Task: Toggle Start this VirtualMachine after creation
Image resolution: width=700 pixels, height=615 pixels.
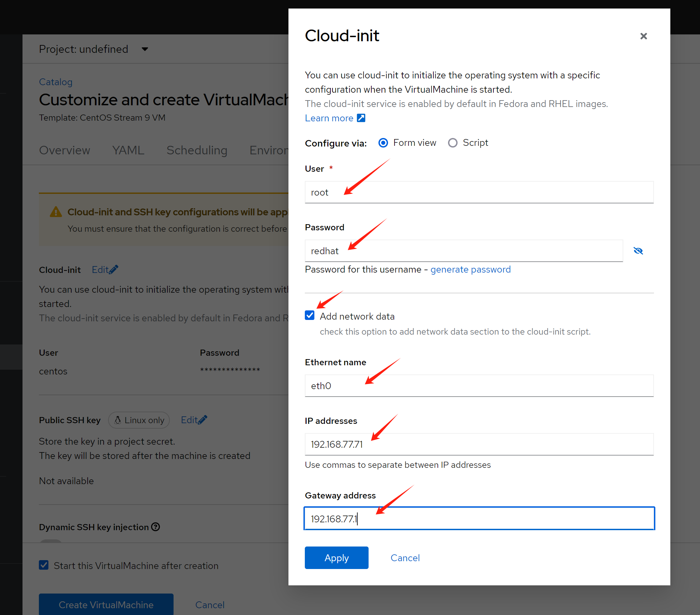Action: click(44, 565)
